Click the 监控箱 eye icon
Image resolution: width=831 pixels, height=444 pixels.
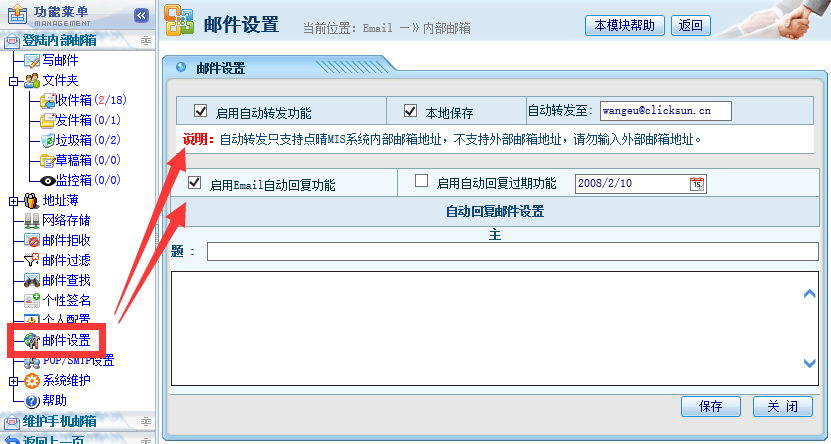(48, 181)
